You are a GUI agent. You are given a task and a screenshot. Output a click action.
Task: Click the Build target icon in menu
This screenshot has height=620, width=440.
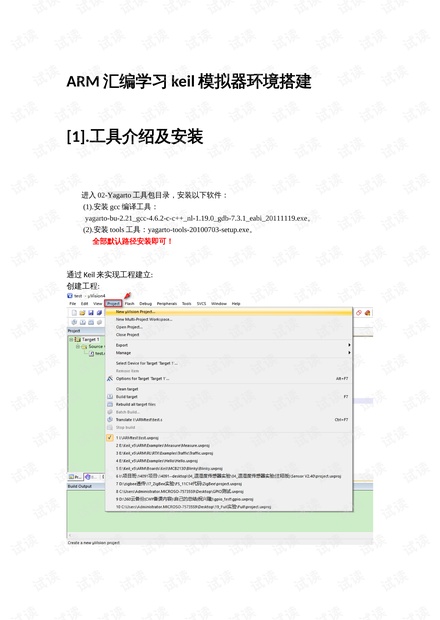coord(110,397)
